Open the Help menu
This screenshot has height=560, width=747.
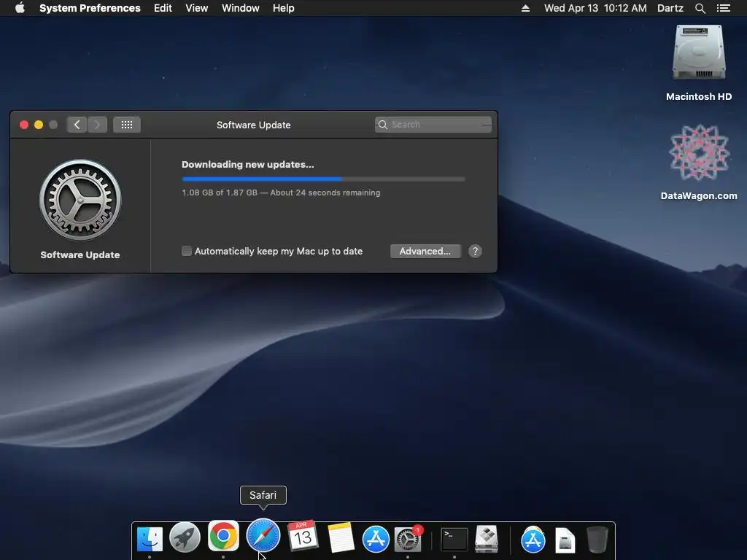click(284, 8)
